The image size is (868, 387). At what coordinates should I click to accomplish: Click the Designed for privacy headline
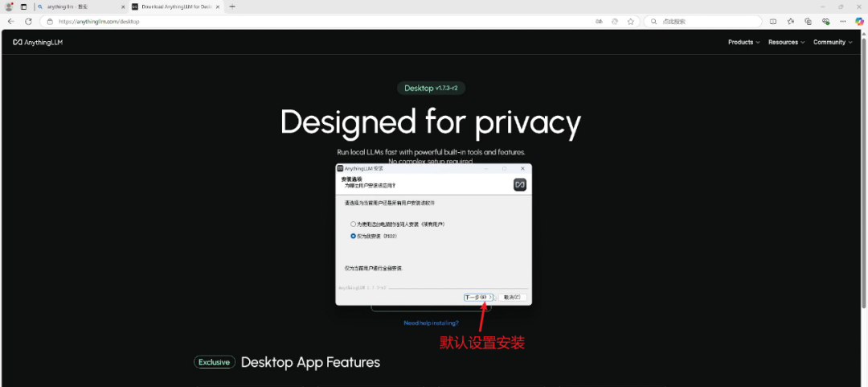pos(431,122)
